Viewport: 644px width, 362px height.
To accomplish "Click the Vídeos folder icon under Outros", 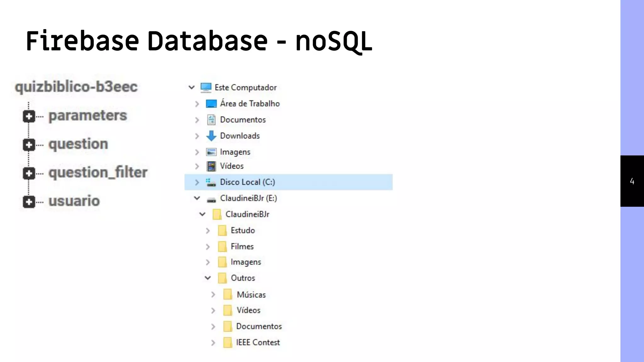I will [x=228, y=310].
